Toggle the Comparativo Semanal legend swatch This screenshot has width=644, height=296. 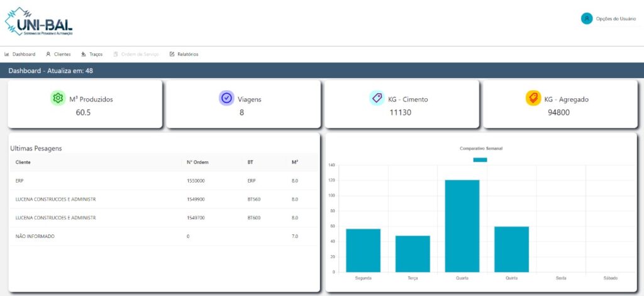pyautogui.click(x=480, y=160)
